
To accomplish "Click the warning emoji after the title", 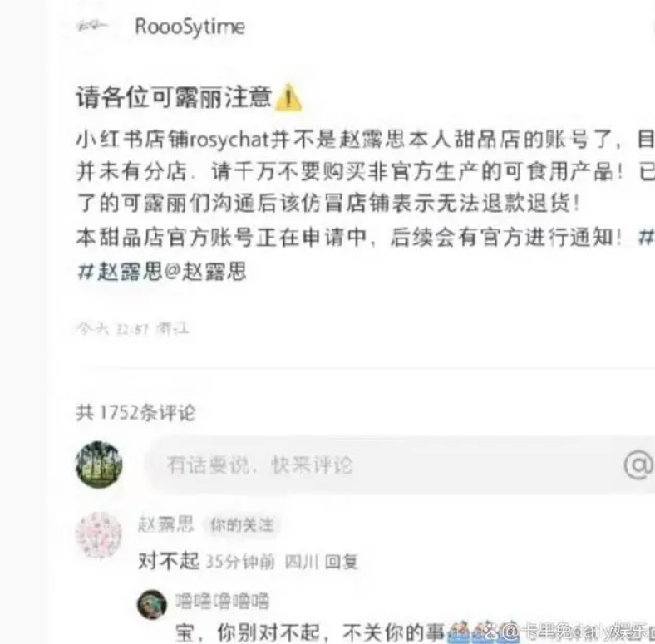I will coord(288,97).
